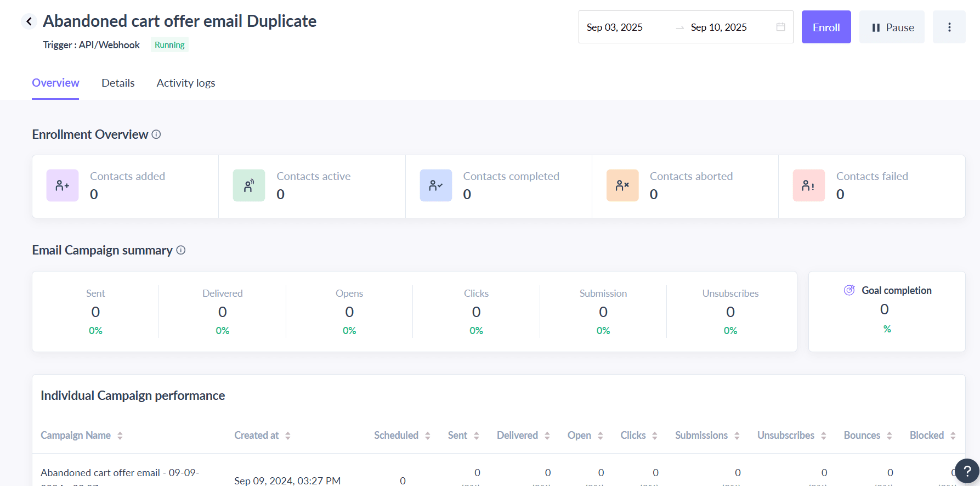Screen dimensions: 980x486
Task: Open the calendar icon in date range
Action: (x=781, y=27)
